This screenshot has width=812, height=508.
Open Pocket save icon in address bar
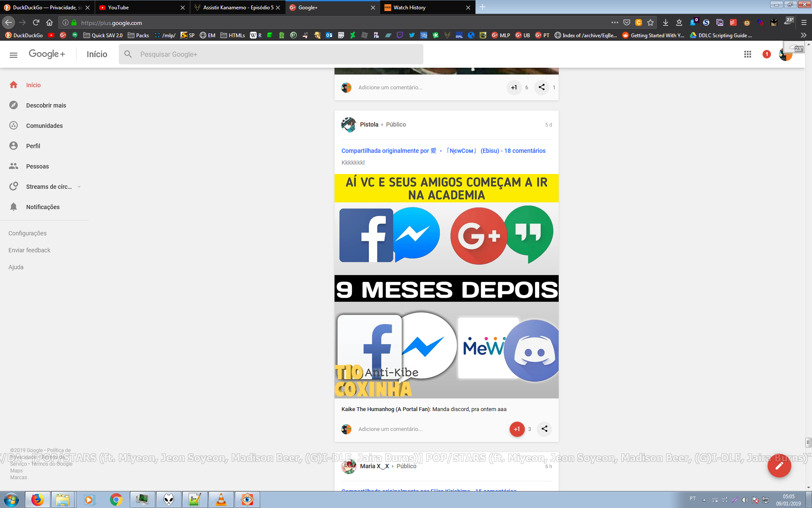click(x=627, y=22)
